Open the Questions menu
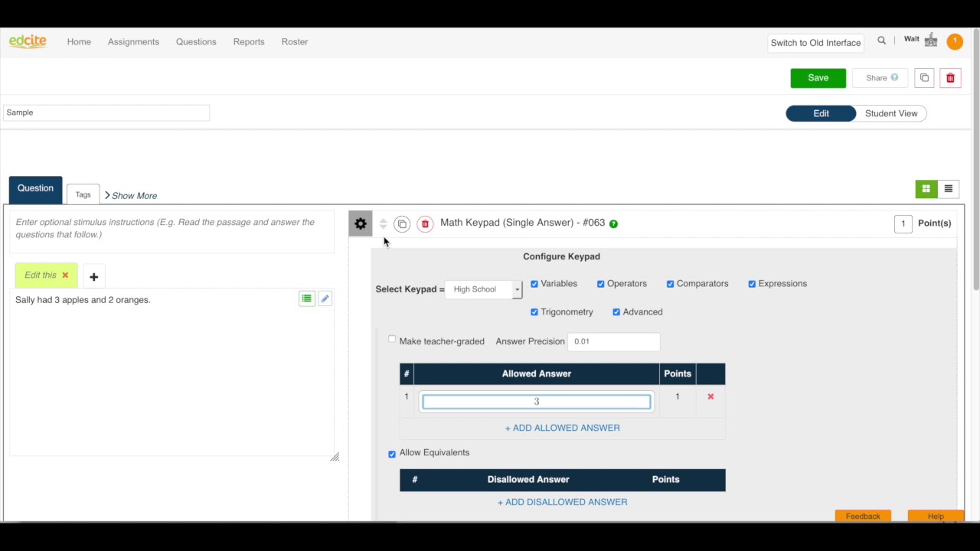The image size is (980, 551). (x=196, y=42)
